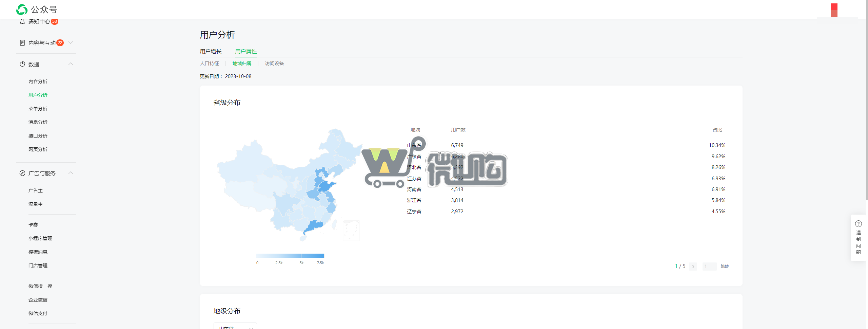Open the 遇到问题 help icon
Viewport: 868px width, 329px height.
[x=859, y=224]
